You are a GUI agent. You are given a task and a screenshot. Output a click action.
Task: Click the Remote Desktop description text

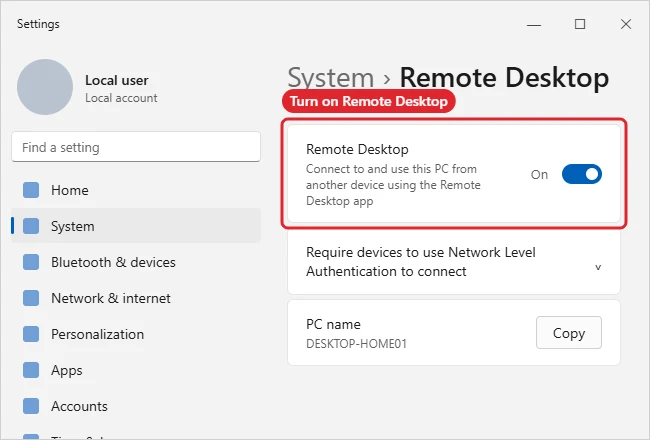(393, 185)
